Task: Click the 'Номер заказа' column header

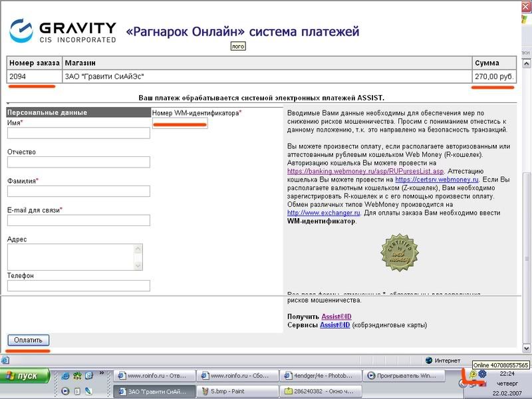Action: (35, 63)
